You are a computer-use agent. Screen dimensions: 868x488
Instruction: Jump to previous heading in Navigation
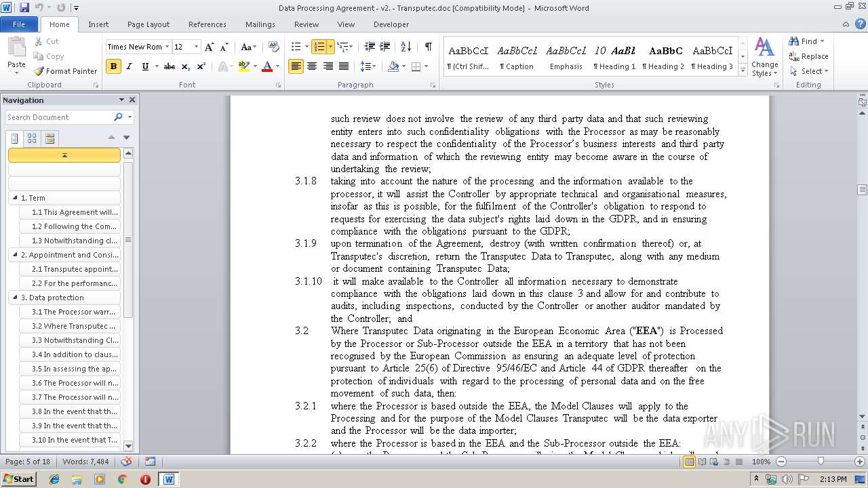(111, 138)
